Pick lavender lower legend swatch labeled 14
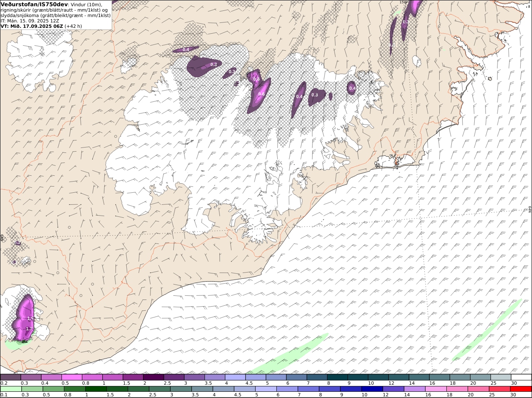Image resolution: width=532 pixels, height=398 pixels. point(414,389)
